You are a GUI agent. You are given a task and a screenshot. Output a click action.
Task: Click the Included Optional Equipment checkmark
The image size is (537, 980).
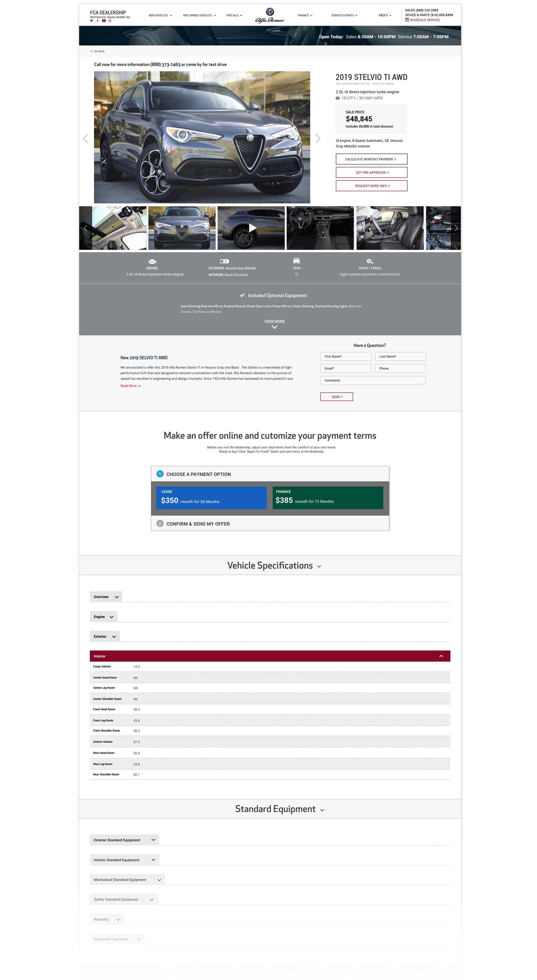[242, 295]
